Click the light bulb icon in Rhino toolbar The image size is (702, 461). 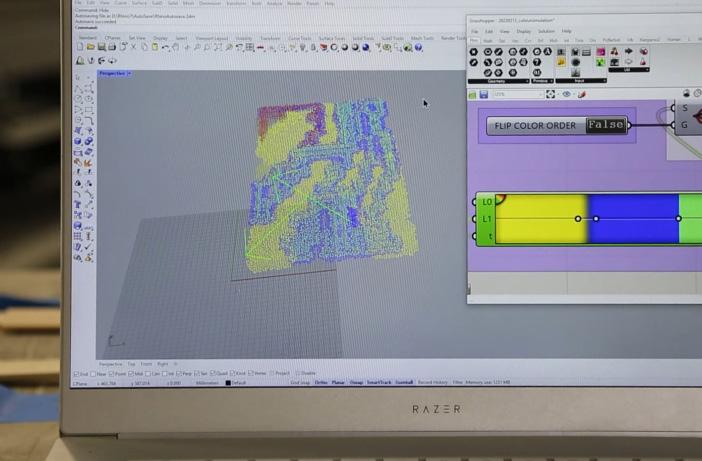[303, 47]
